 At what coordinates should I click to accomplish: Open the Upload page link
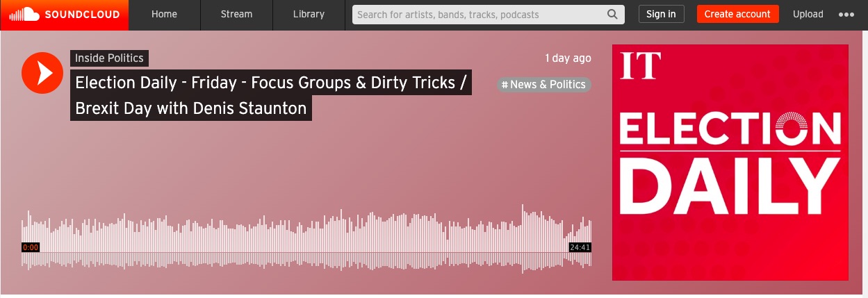(808, 14)
